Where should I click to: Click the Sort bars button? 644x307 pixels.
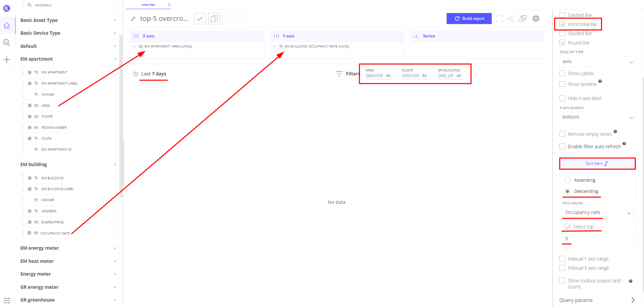(x=597, y=163)
